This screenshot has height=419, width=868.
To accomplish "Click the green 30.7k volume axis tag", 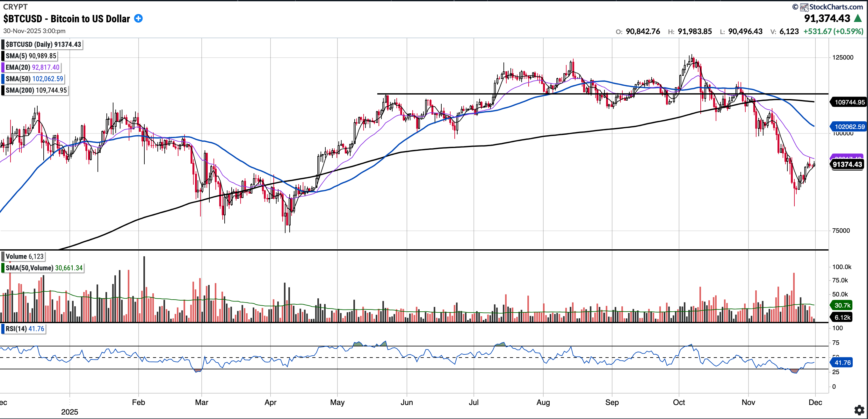I will [x=842, y=305].
